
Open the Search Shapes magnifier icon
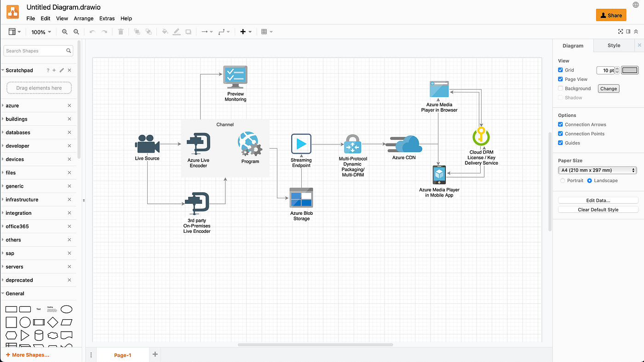point(68,51)
